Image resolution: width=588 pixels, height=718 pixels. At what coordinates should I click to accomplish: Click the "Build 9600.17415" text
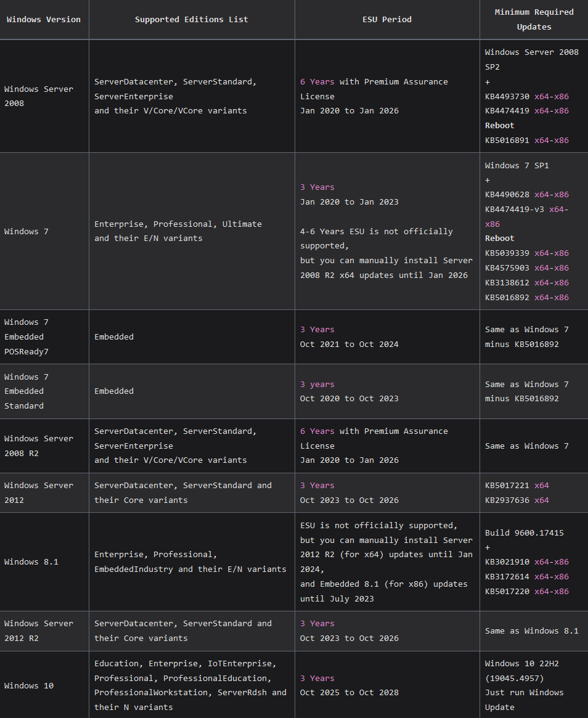point(525,533)
